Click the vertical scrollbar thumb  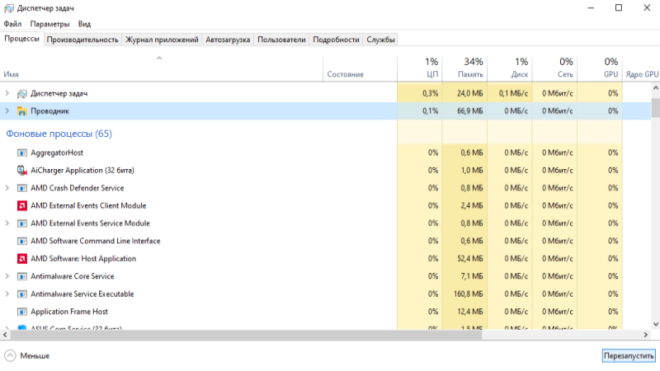click(655, 108)
